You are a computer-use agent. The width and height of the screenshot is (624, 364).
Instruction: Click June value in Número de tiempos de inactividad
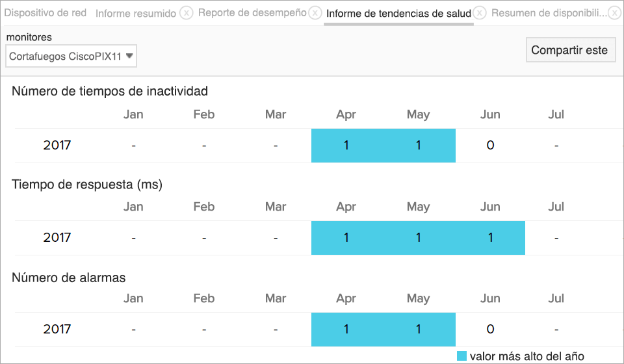490,146
